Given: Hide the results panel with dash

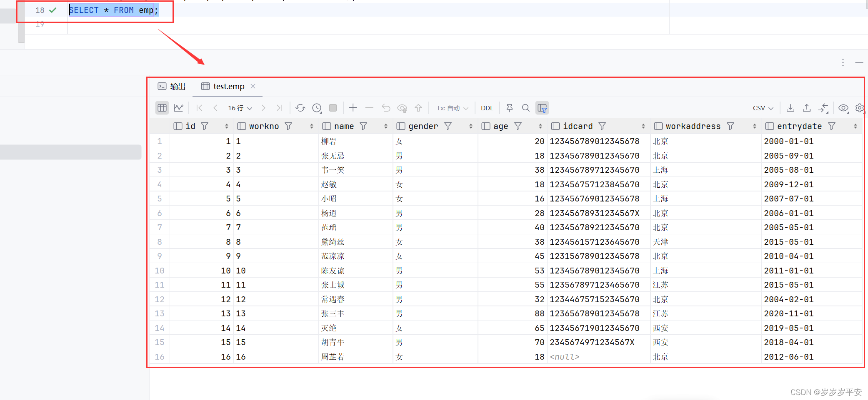Looking at the screenshot, I should pos(859,62).
